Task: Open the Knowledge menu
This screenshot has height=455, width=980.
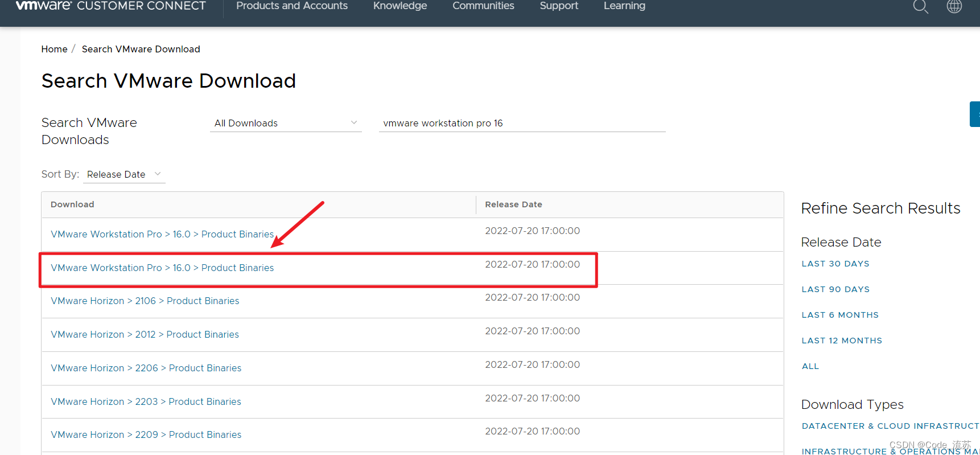Action: click(x=400, y=6)
